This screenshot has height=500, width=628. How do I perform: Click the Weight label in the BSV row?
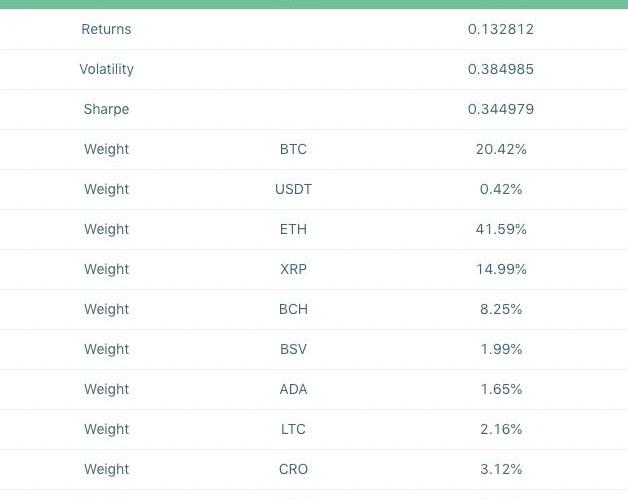click(x=106, y=349)
